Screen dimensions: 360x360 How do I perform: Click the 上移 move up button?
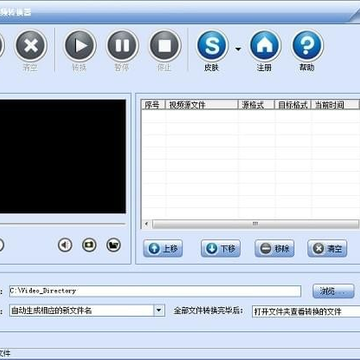click(163, 248)
